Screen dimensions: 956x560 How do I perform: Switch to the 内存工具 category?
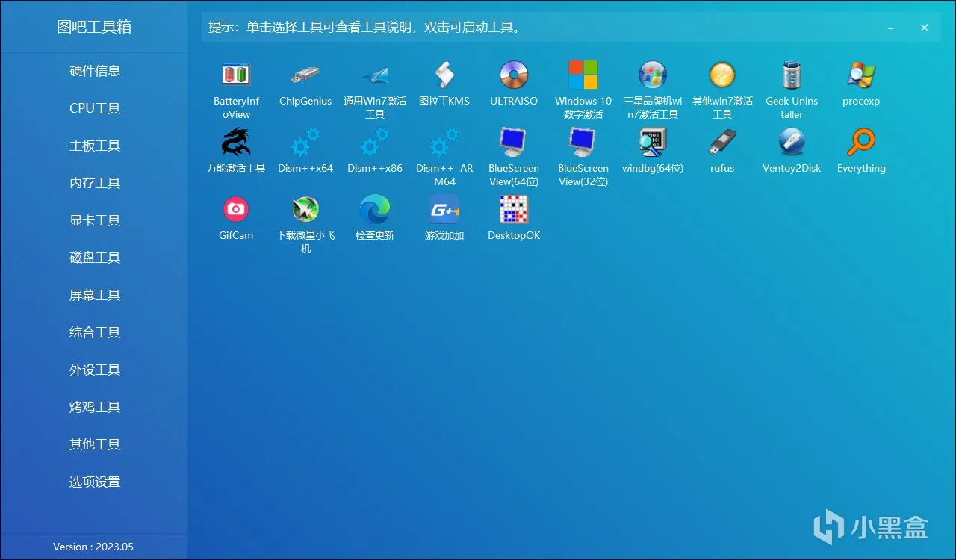[x=95, y=183]
